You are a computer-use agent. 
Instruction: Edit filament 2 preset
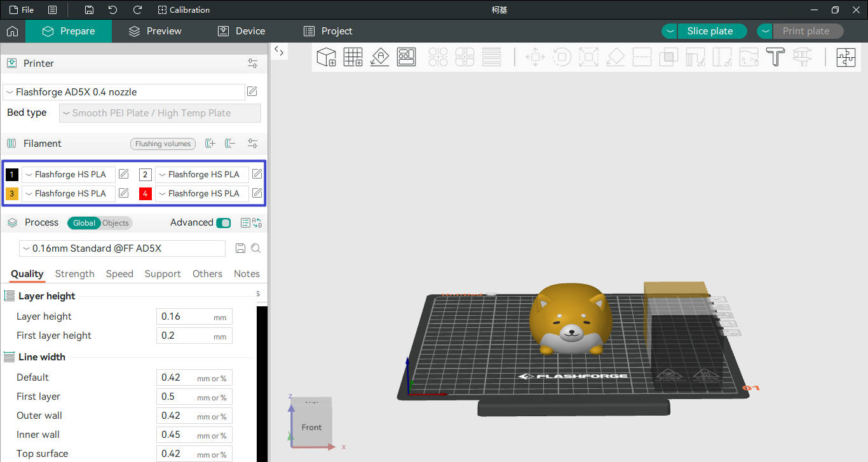point(257,174)
